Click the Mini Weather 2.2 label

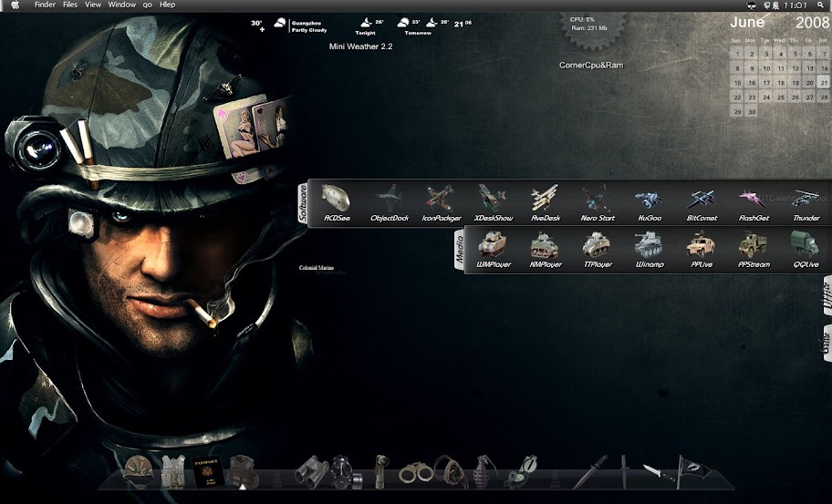(361, 46)
